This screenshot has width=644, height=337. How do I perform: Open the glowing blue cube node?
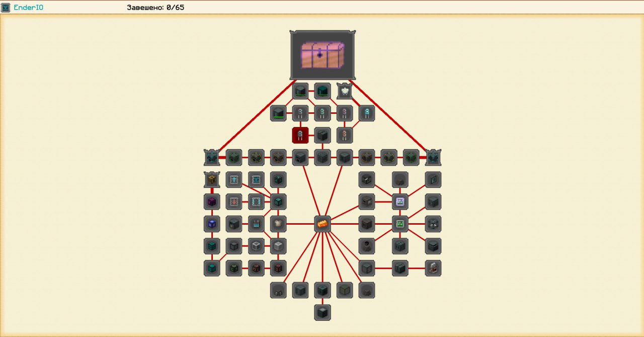[212, 224]
